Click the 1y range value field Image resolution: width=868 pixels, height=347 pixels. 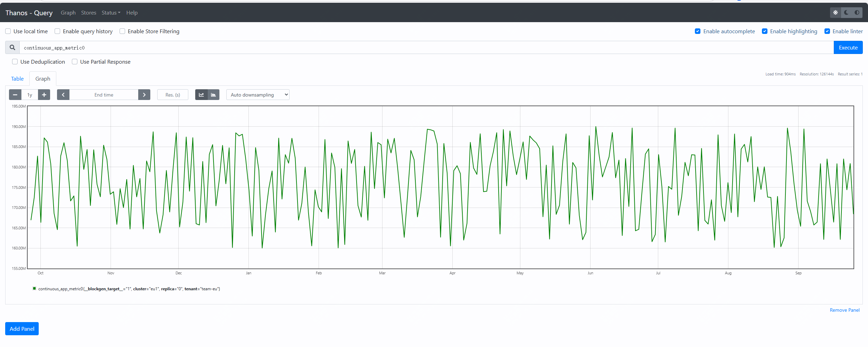(x=30, y=95)
